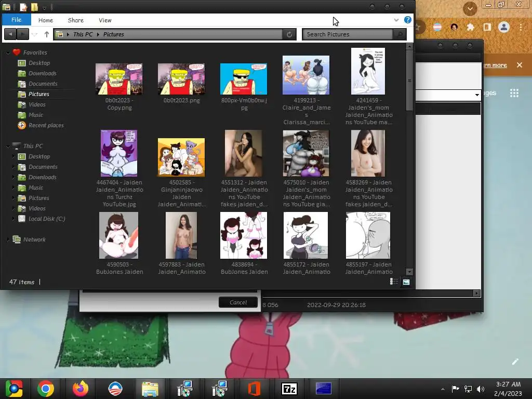Image resolution: width=532 pixels, height=399 pixels.
Task: Open Customize Quick Access Toolbar dropdown
Action: (44, 7)
